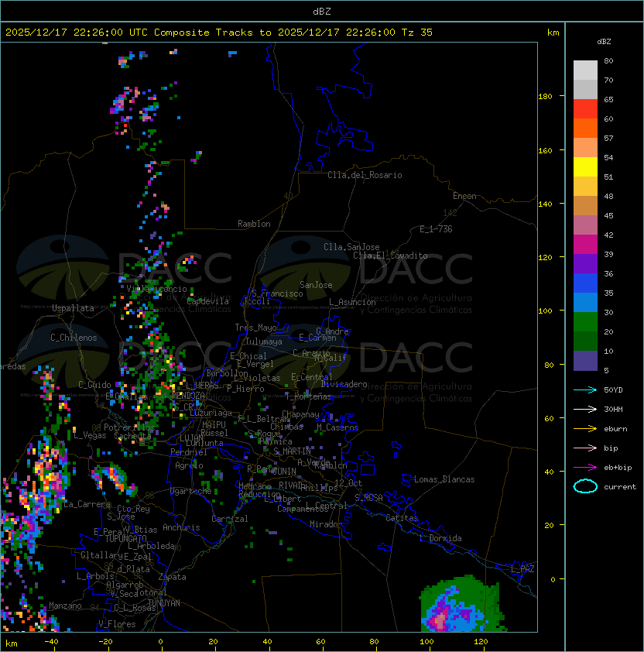Click the cyan 50YD arrow in legend
644x652 pixels.
pyautogui.click(x=585, y=390)
